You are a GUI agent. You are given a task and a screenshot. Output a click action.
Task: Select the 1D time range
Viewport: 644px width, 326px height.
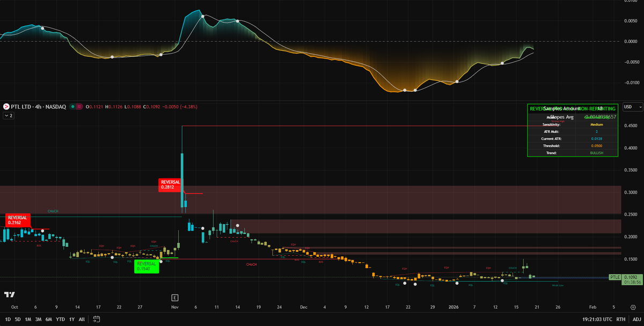point(8,319)
